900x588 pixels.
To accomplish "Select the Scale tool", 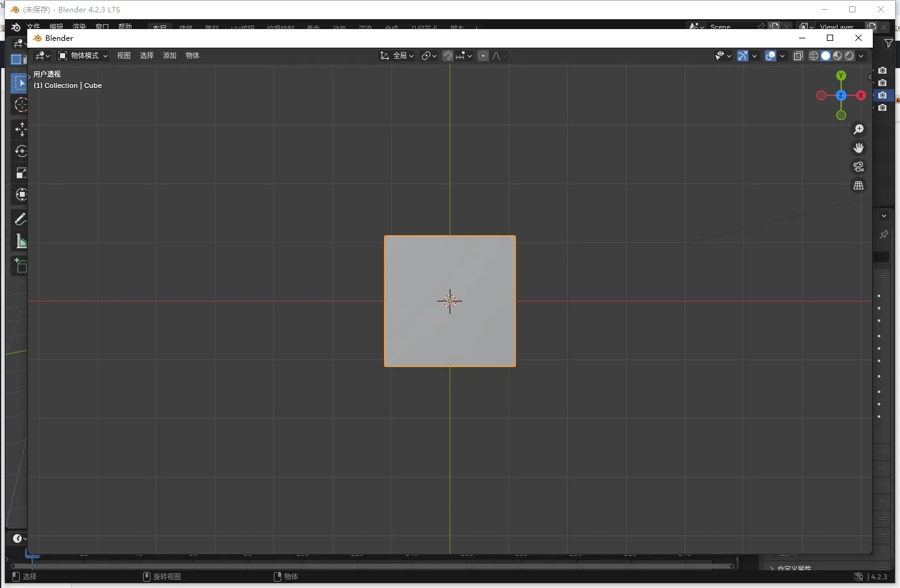I will (x=20, y=173).
